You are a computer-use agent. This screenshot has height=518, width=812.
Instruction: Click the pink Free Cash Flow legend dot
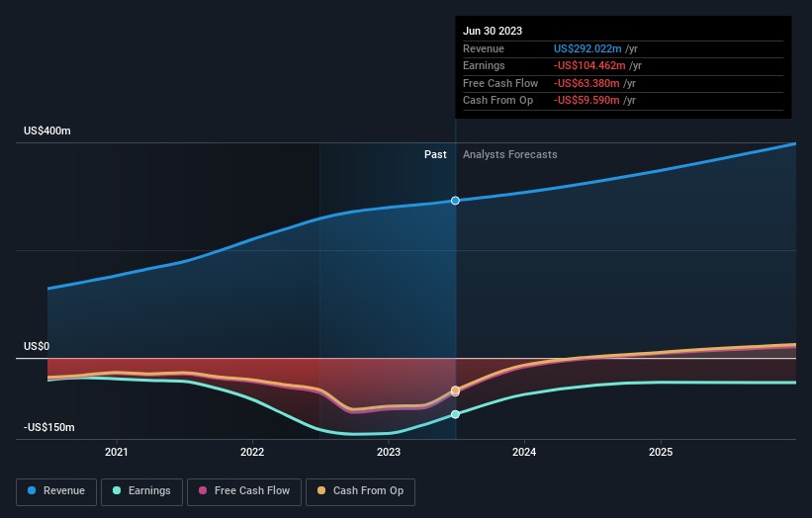pyautogui.click(x=203, y=490)
